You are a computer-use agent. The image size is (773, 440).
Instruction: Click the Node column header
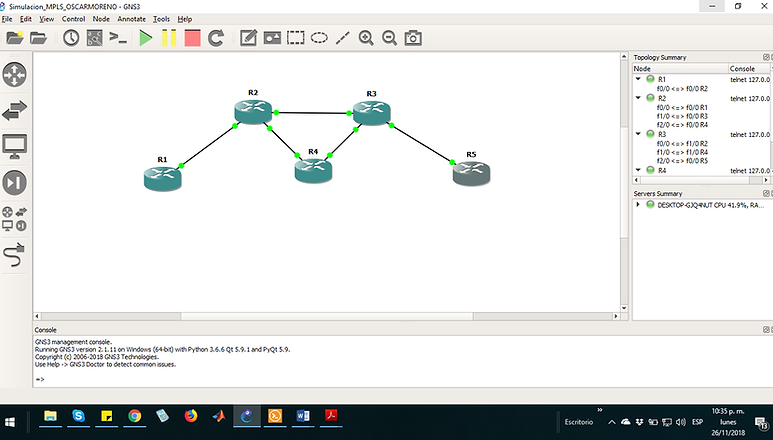[680, 68]
